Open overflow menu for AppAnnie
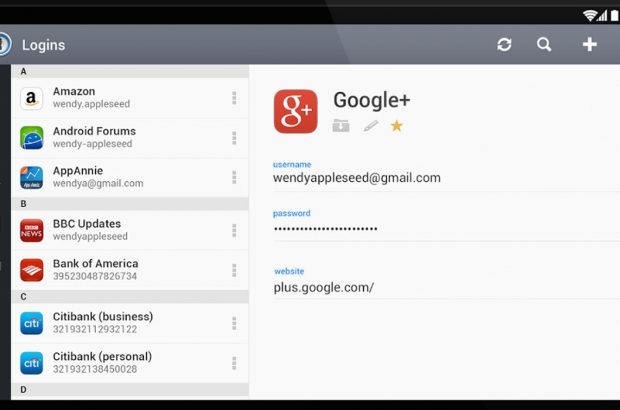Viewport: 620px width, 410px height. tap(234, 178)
